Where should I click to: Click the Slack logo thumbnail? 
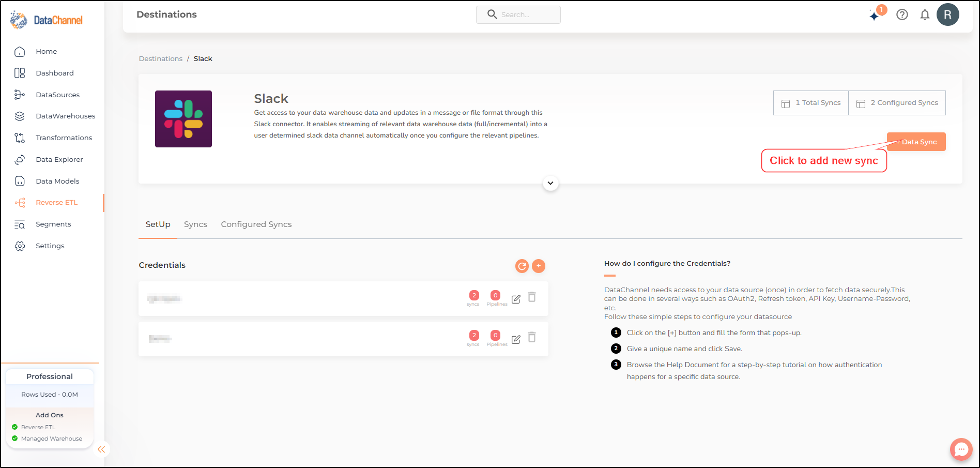coord(183,119)
